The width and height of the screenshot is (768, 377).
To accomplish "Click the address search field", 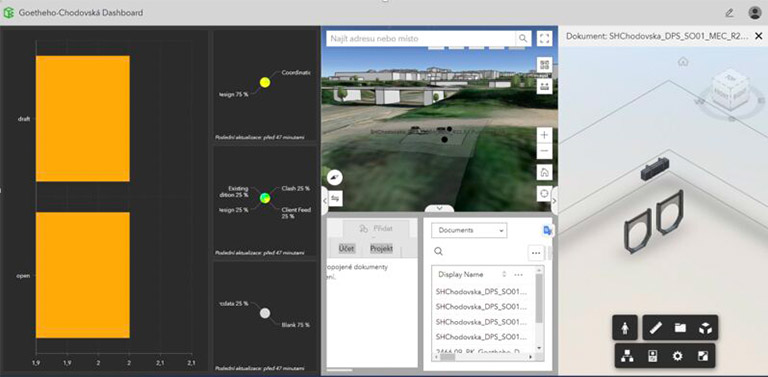I will pos(421,38).
